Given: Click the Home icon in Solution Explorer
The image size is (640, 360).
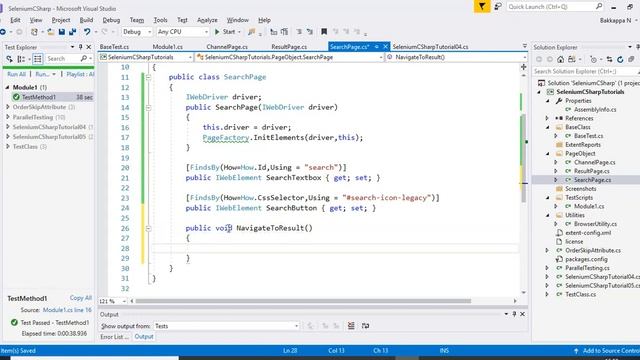Looking at the screenshot, I should [560, 60].
